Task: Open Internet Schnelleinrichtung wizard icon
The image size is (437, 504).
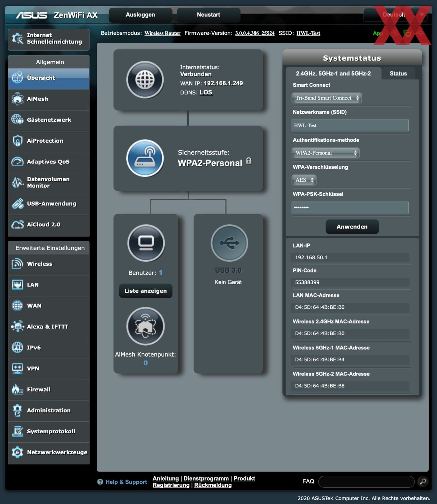Action: pos(17,39)
